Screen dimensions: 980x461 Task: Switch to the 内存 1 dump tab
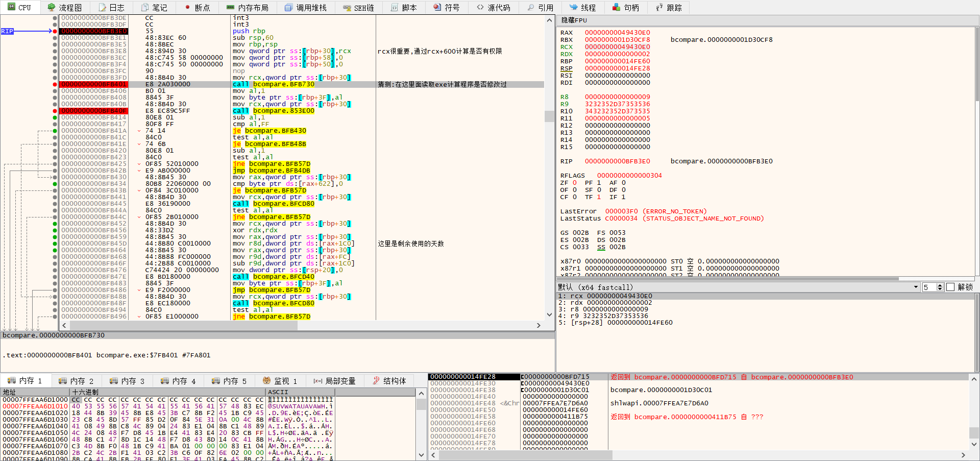tap(25, 381)
